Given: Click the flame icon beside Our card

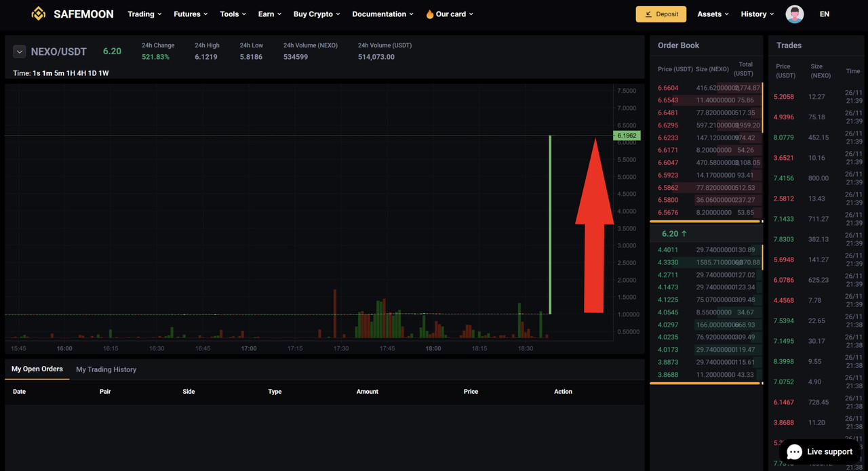Looking at the screenshot, I should point(429,14).
